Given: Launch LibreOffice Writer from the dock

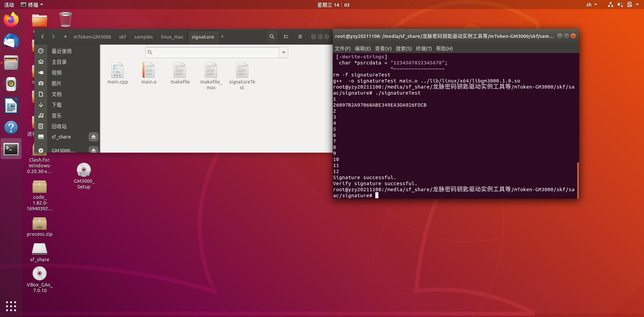Looking at the screenshot, I should (x=11, y=106).
